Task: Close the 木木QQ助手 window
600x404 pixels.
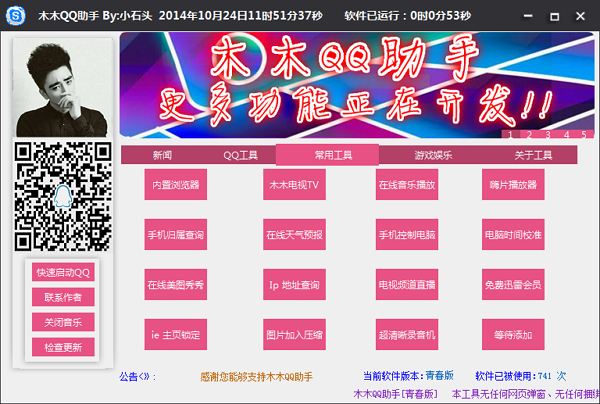Action: pyautogui.click(x=580, y=16)
